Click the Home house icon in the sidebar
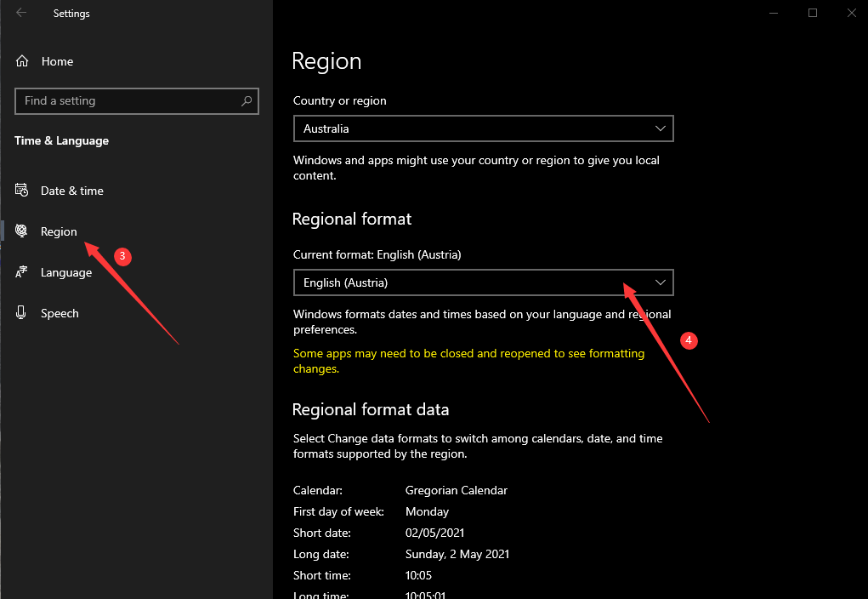This screenshot has height=599, width=868. pos(22,61)
